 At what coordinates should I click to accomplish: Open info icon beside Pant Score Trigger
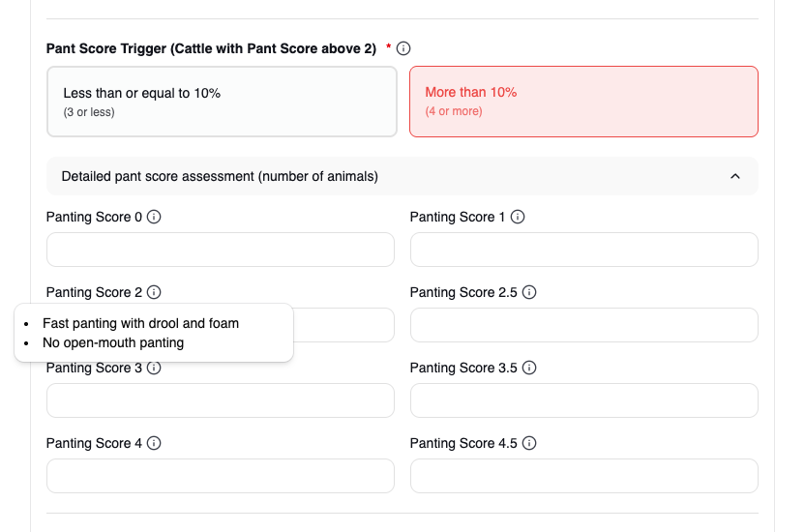(403, 48)
